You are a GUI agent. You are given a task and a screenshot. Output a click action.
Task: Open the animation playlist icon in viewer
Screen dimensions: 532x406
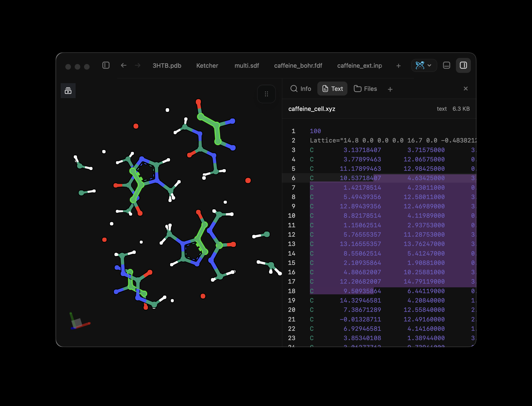(68, 91)
